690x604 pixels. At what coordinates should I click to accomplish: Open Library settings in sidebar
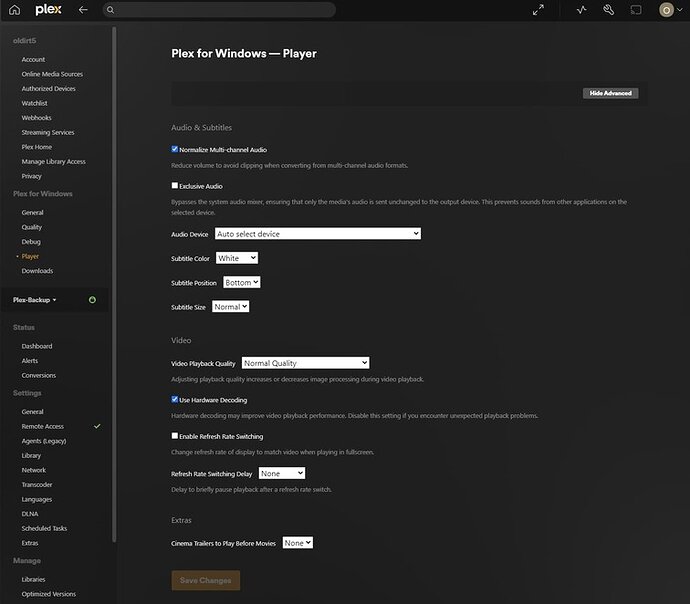[31, 455]
